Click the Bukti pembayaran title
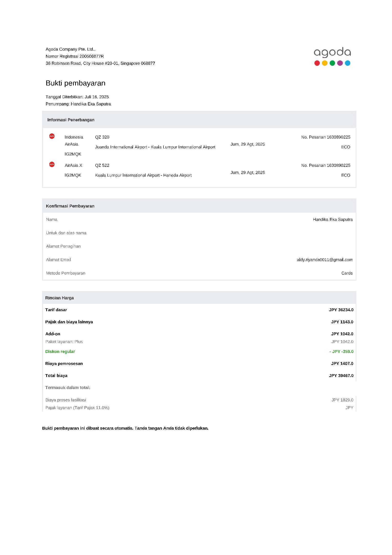 coord(76,83)
